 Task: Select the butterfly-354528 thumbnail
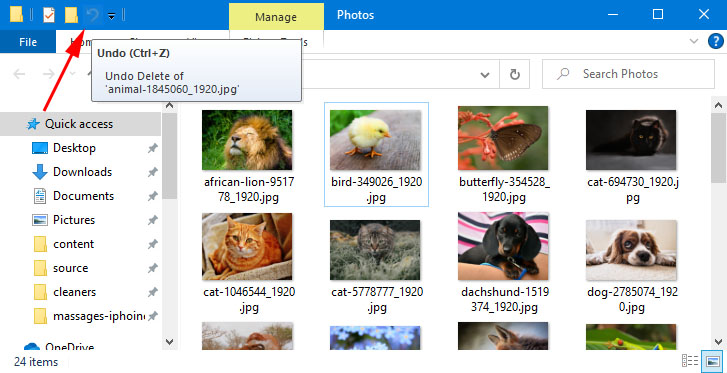pyautogui.click(x=503, y=138)
